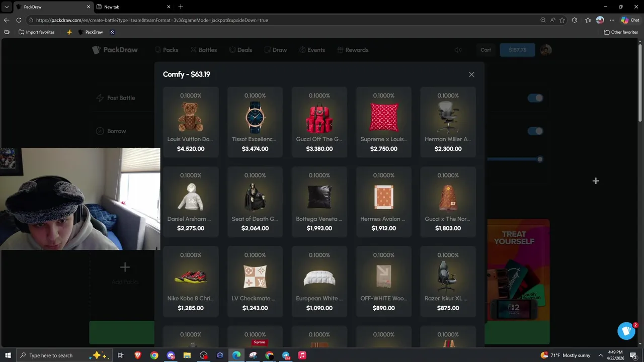Mute site sound with speaker icon
The image size is (644, 362).
pos(458,50)
